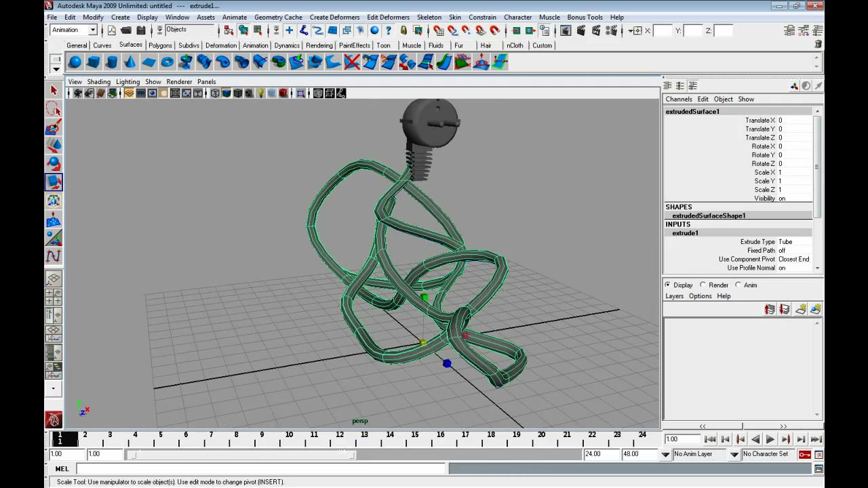Open the No Character Set dropdown
The image size is (868, 488).
click(768, 454)
